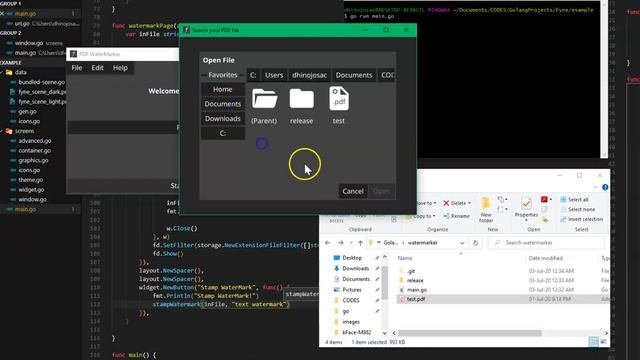Click Cancel in the Open File dialog
Image resolution: width=640 pixels, height=360 pixels.
(x=353, y=191)
